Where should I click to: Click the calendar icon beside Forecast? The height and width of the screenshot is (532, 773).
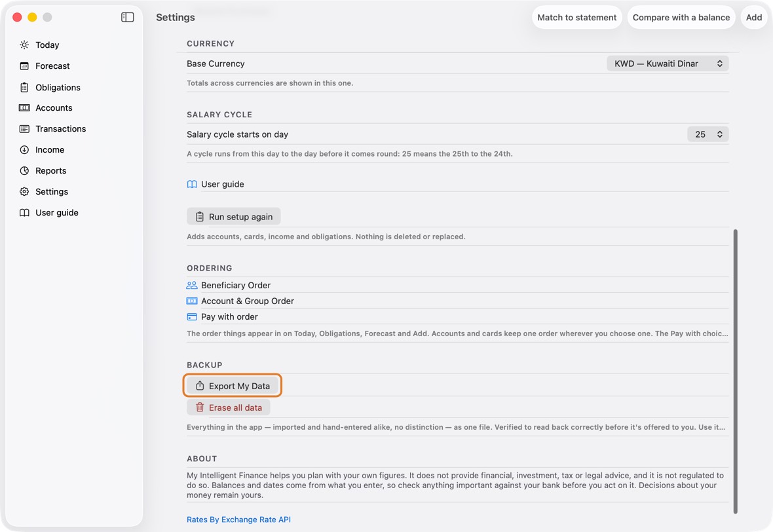point(24,66)
